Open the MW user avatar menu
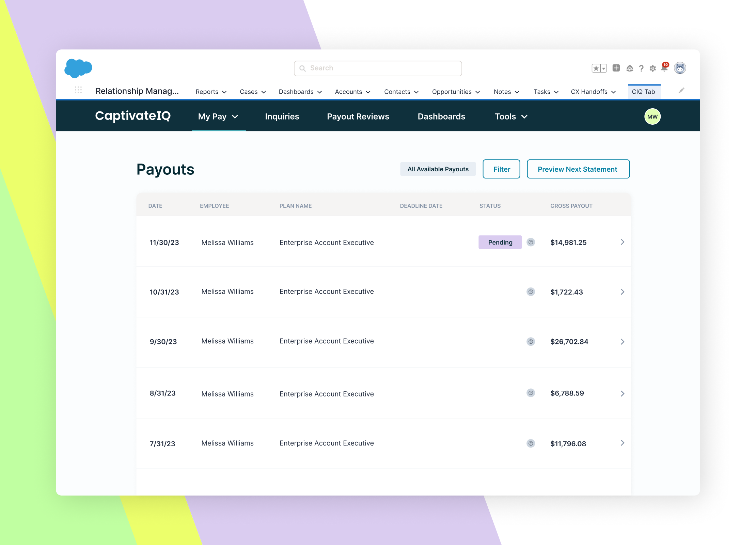756x545 pixels. (x=652, y=117)
